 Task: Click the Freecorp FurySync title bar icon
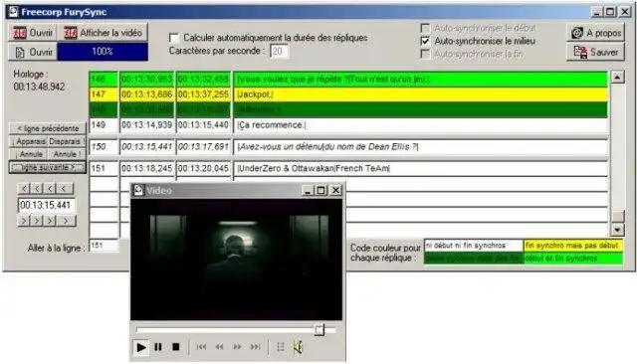pyautogui.click(x=13, y=12)
